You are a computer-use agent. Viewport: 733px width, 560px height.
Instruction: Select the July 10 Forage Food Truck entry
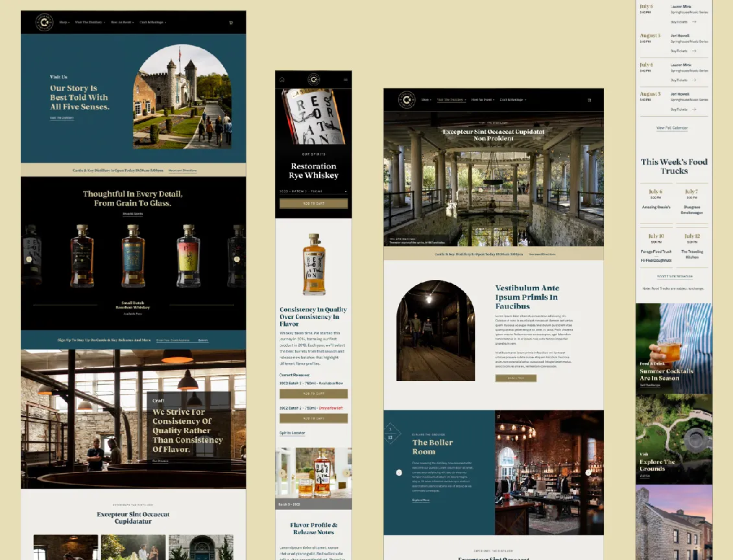click(x=656, y=248)
